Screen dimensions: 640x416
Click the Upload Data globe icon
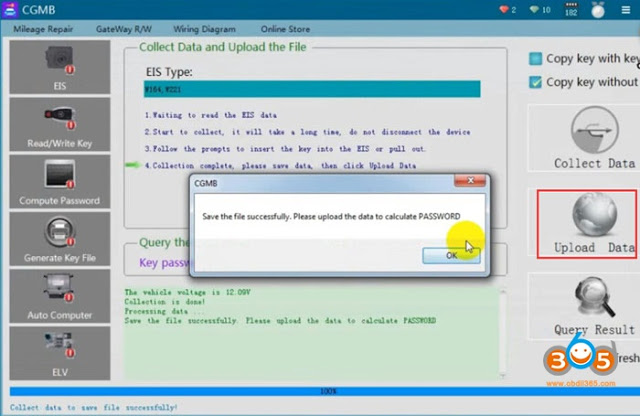pos(594,215)
